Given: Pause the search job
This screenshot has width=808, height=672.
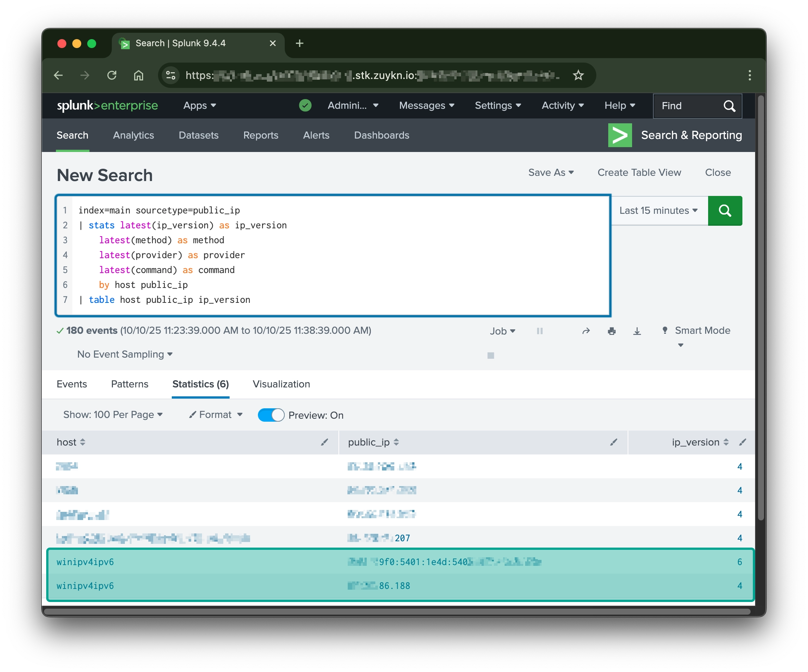Looking at the screenshot, I should click(539, 331).
